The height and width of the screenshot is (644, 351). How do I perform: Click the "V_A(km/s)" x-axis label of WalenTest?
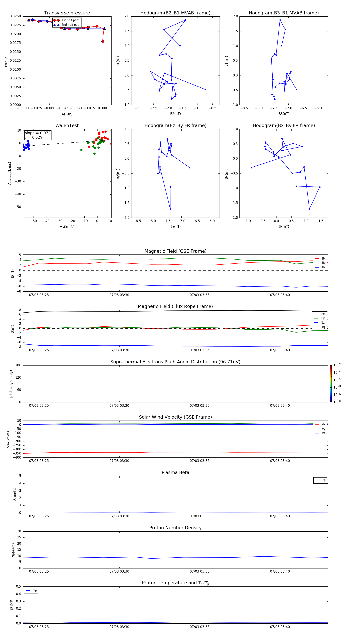67,227
